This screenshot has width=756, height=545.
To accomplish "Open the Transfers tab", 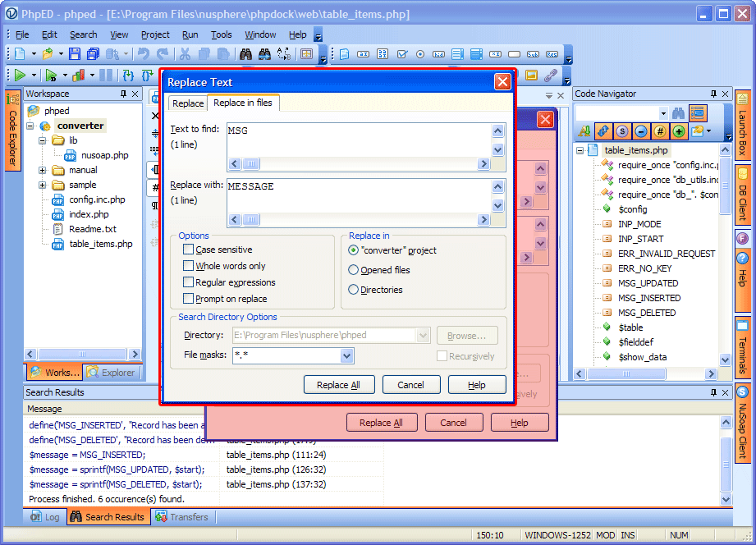I will (x=183, y=517).
